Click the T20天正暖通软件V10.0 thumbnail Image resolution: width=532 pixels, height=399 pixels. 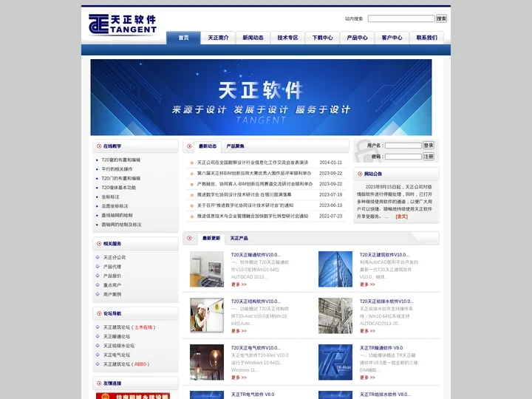207,269
